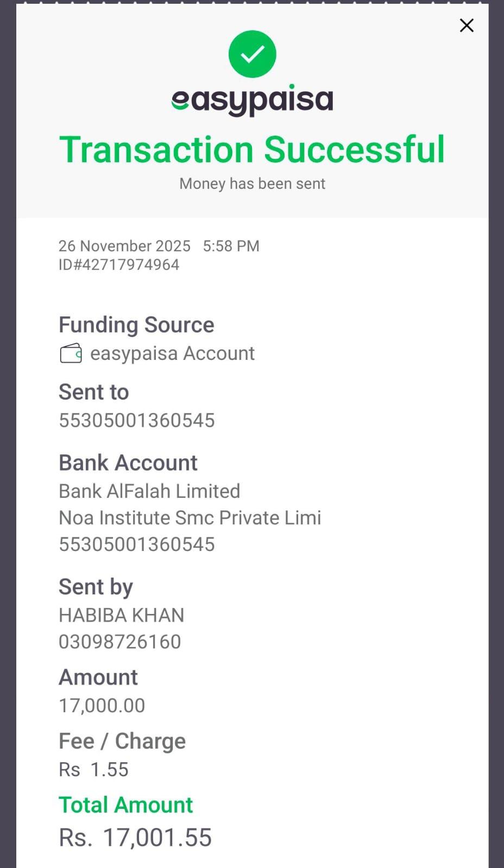Click the easypaisa logo
The image size is (504, 868).
(x=252, y=100)
